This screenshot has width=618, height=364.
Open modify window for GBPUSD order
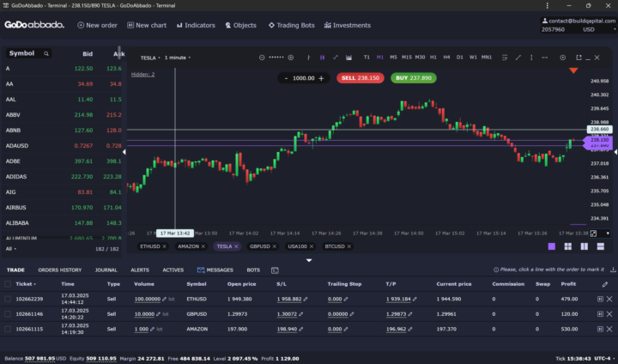600,314
